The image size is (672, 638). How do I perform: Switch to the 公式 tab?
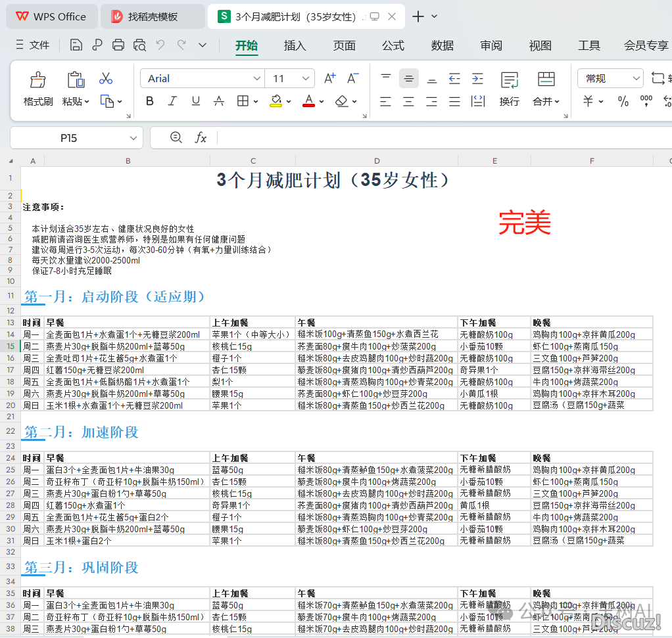click(393, 45)
